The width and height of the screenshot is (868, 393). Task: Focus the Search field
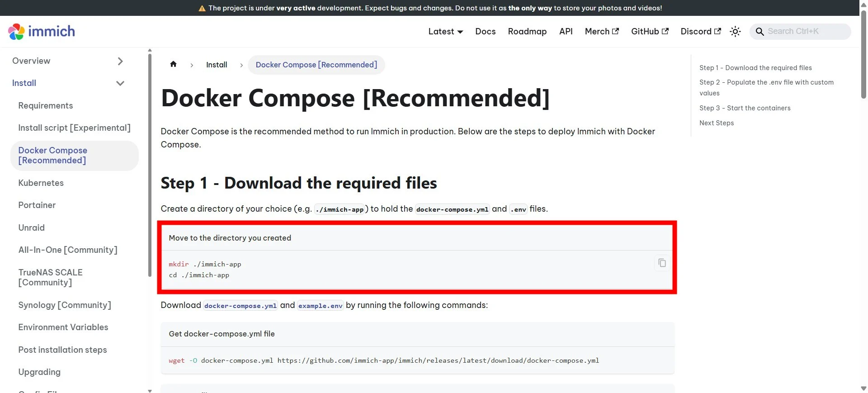pyautogui.click(x=800, y=32)
